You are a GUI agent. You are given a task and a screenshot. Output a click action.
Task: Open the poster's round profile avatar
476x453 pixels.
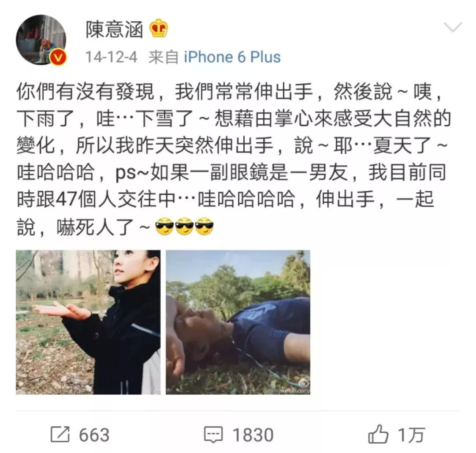[41, 40]
